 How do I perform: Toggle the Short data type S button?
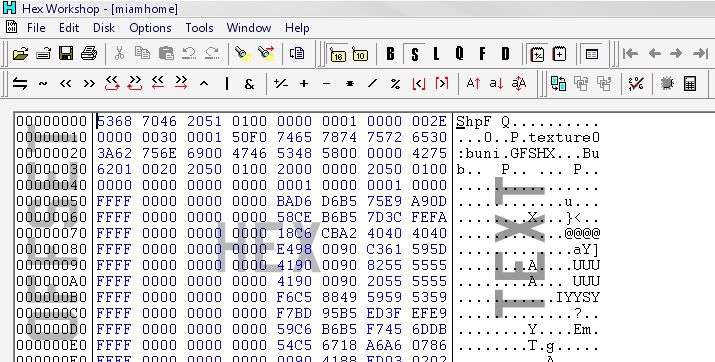click(x=414, y=54)
